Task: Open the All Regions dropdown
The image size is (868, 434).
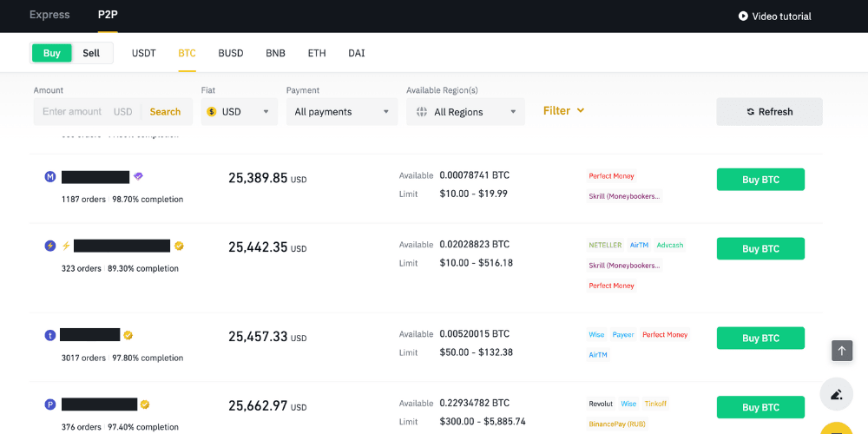Action: pyautogui.click(x=465, y=112)
